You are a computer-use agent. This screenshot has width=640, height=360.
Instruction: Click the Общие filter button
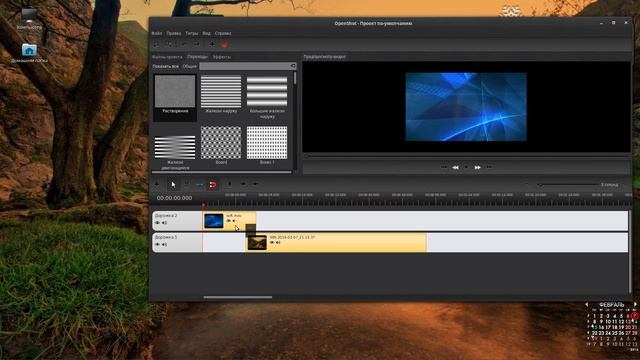[189, 66]
